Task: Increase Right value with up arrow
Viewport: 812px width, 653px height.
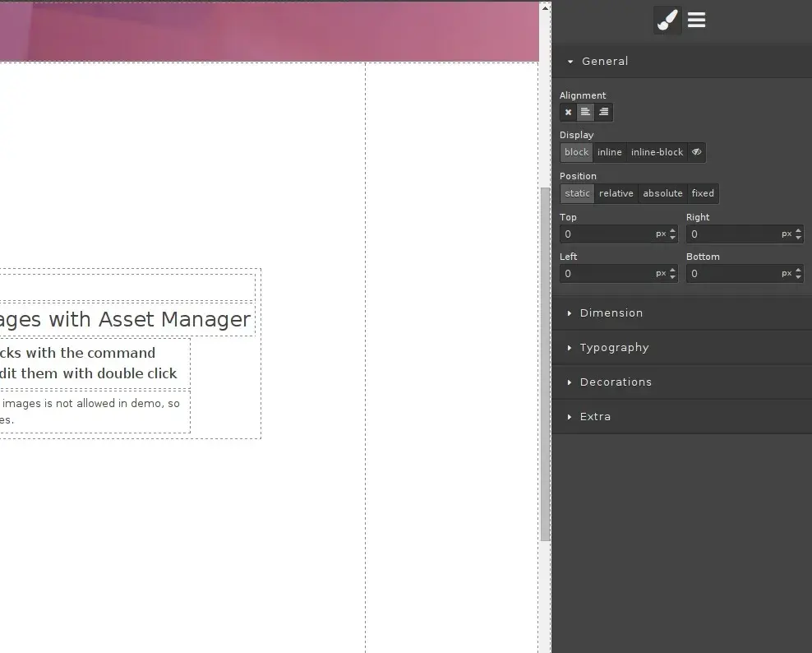Action: coord(799,230)
